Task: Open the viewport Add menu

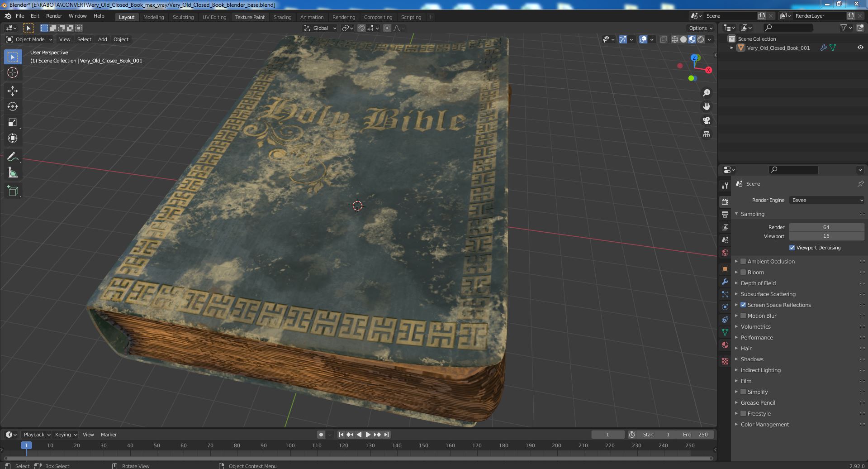Action: [103, 39]
